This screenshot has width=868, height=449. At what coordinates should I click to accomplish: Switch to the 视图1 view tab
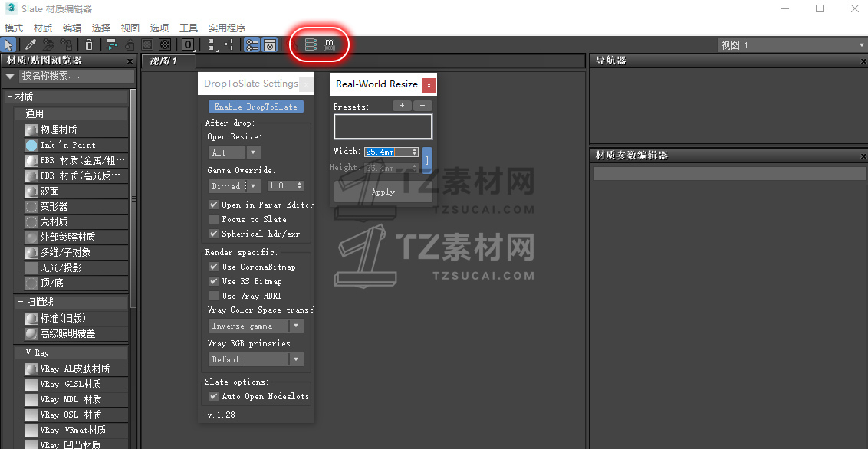click(168, 61)
